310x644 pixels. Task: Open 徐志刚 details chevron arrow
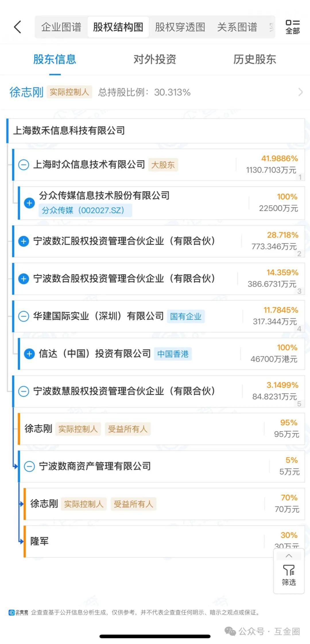pos(300,92)
